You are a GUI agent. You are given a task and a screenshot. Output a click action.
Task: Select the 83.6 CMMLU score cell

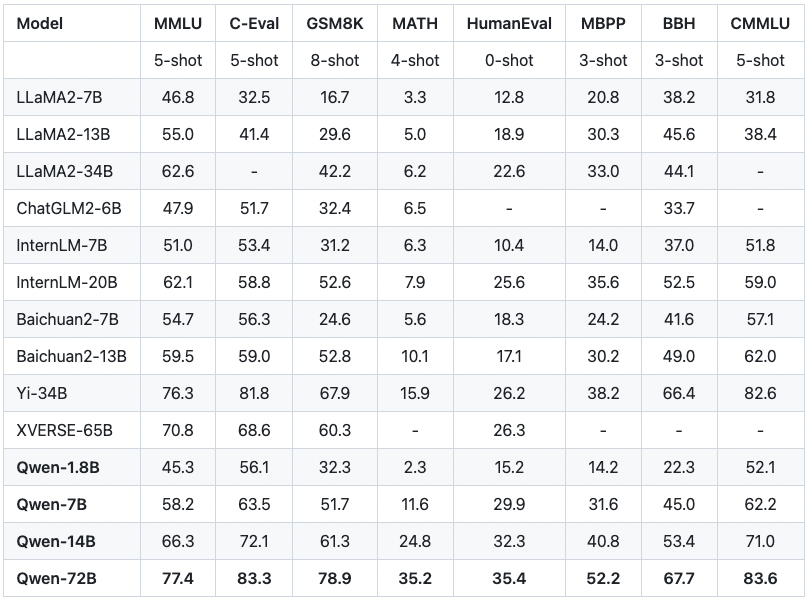click(x=760, y=578)
